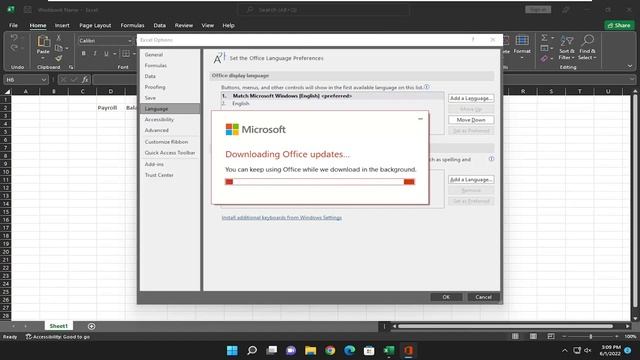Click OK in Excel Options dialog
The width and height of the screenshot is (640, 360).
tap(446, 297)
